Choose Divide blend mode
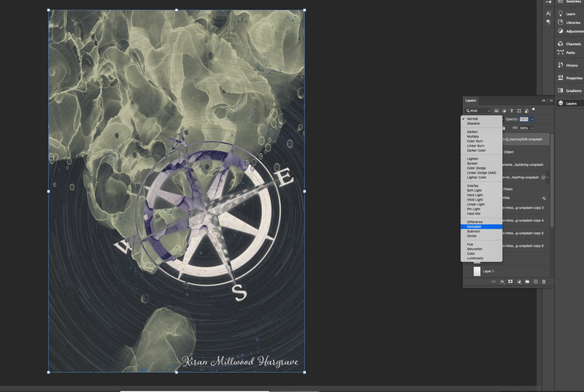The width and height of the screenshot is (584, 392). point(481,236)
